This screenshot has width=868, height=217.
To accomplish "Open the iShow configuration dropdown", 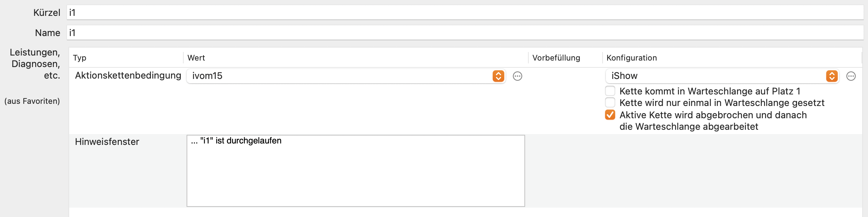I will pyautogui.click(x=722, y=76).
